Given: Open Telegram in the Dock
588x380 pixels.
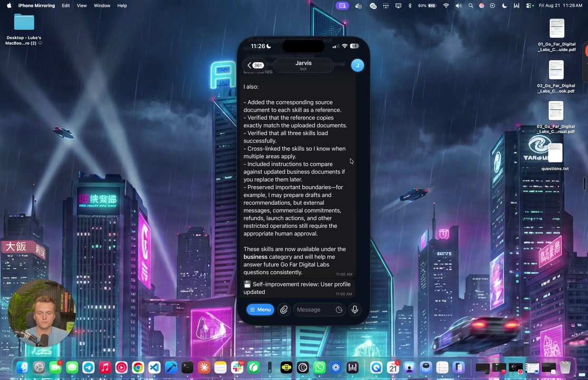Looking at the screenshot, I should pos(89,368).
